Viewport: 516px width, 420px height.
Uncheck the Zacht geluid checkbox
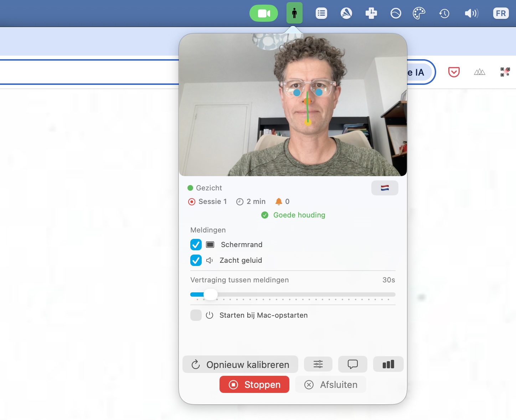pos(196,260)
